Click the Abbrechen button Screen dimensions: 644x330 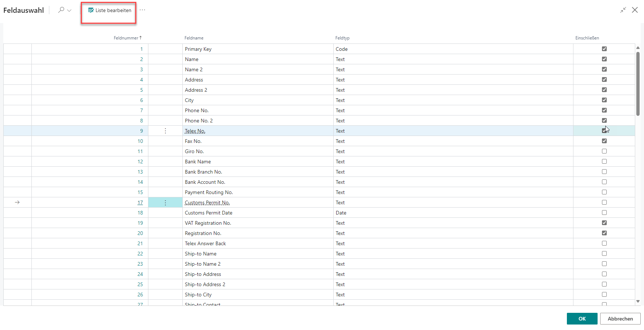[x=620, y=319]
